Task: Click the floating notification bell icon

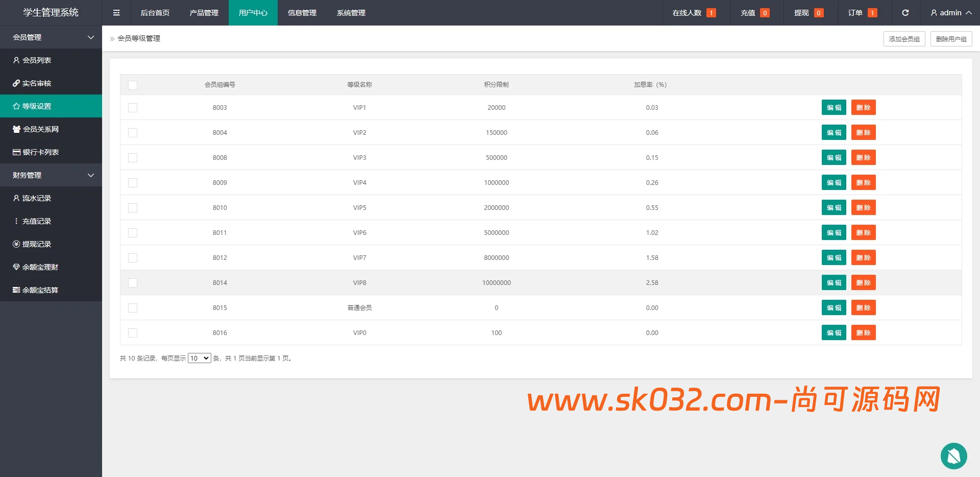Action: [953, 456]
